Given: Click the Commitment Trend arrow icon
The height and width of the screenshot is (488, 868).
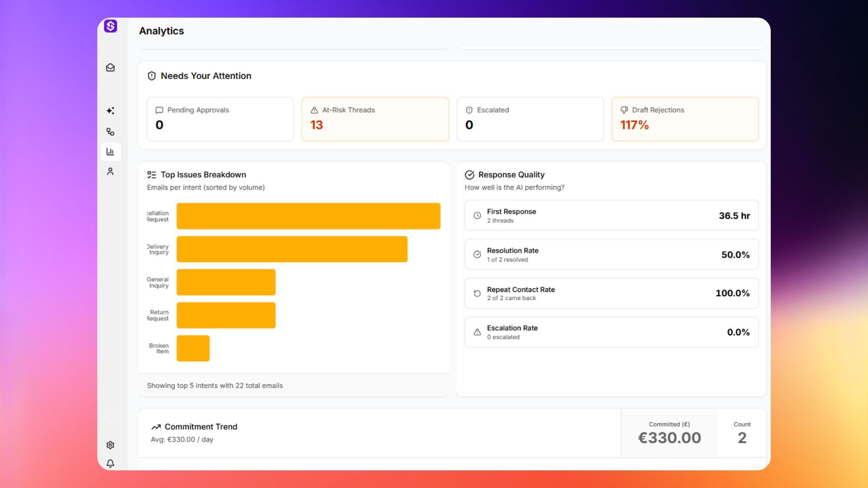Looking at the screenshot, I should tap(156, 427).
